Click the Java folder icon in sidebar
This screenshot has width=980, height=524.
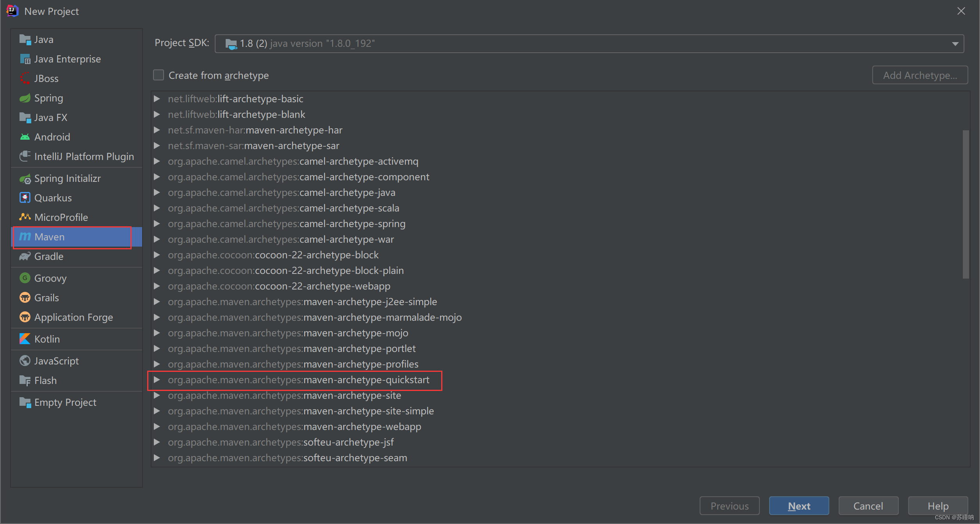coord(25,39)
